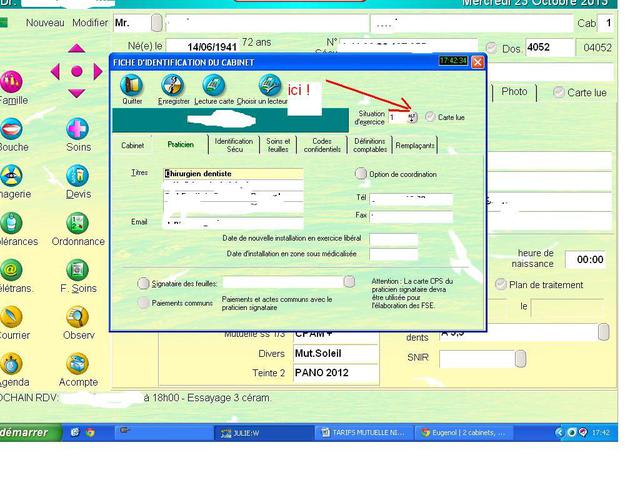The image size is (640, 480).
Task: Open the Soins sidebar icon
Action: point(78,129)
